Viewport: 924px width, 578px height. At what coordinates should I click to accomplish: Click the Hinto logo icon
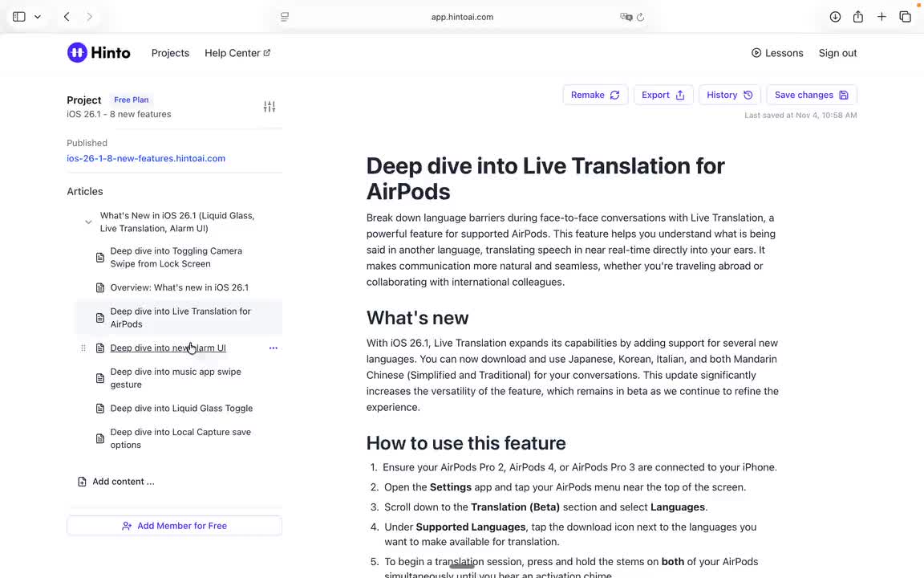coord(77,53)
